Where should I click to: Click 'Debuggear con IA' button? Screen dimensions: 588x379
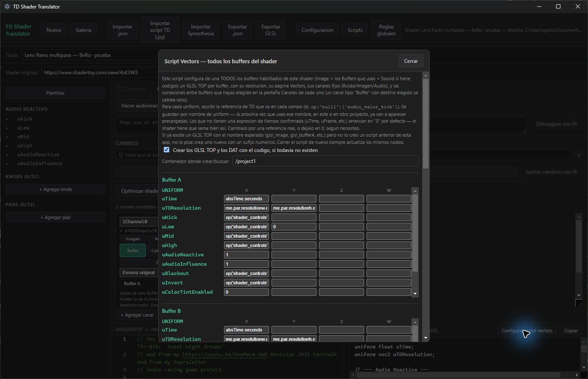point(556,124)
